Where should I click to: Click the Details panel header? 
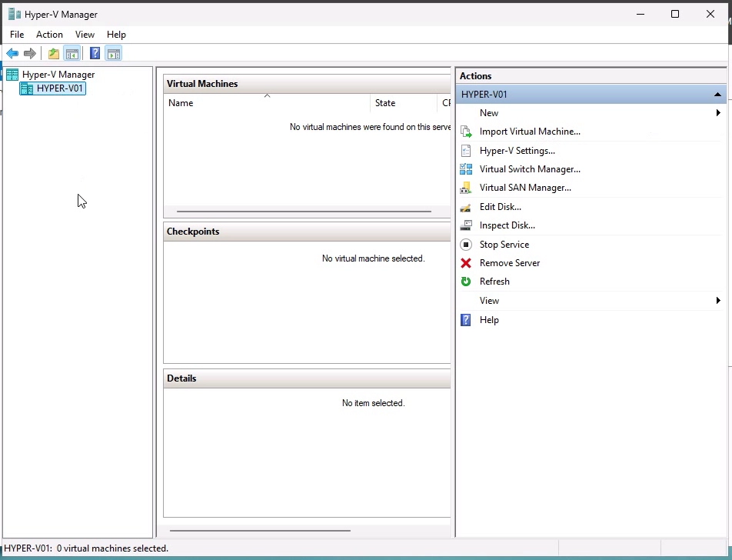[x=307, y=378]
